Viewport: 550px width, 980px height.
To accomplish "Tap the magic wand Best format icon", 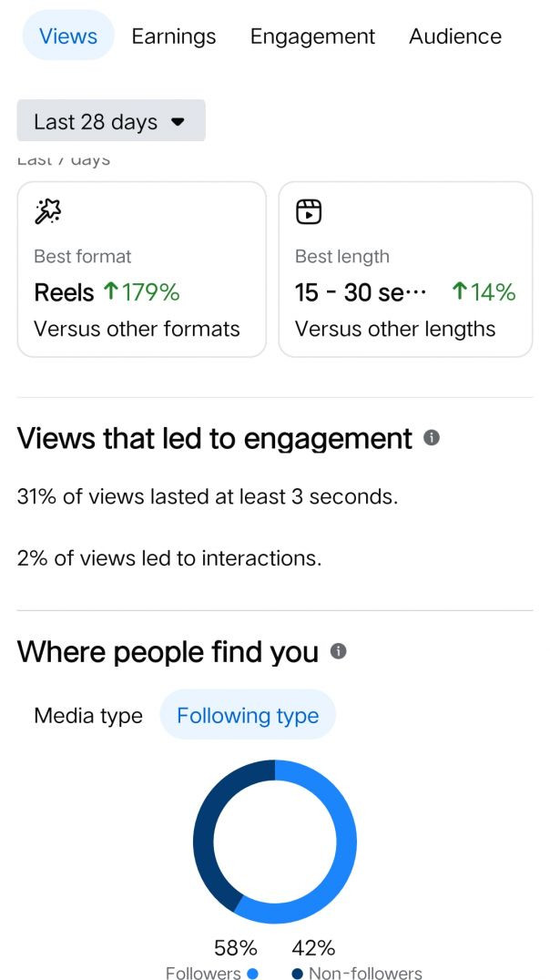I will 46,212.
